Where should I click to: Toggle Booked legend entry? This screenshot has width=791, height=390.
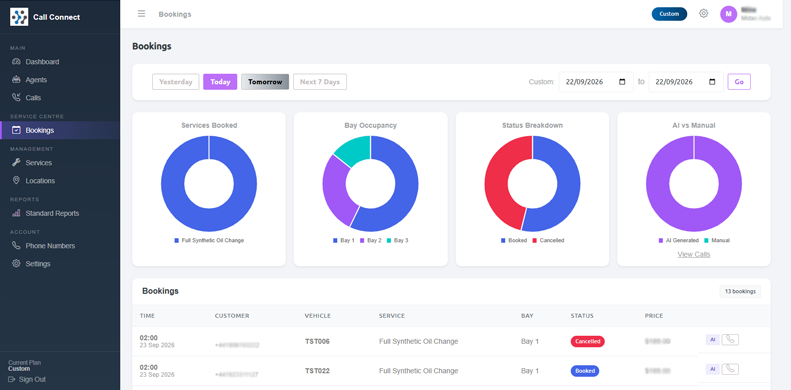coord(514,241)
